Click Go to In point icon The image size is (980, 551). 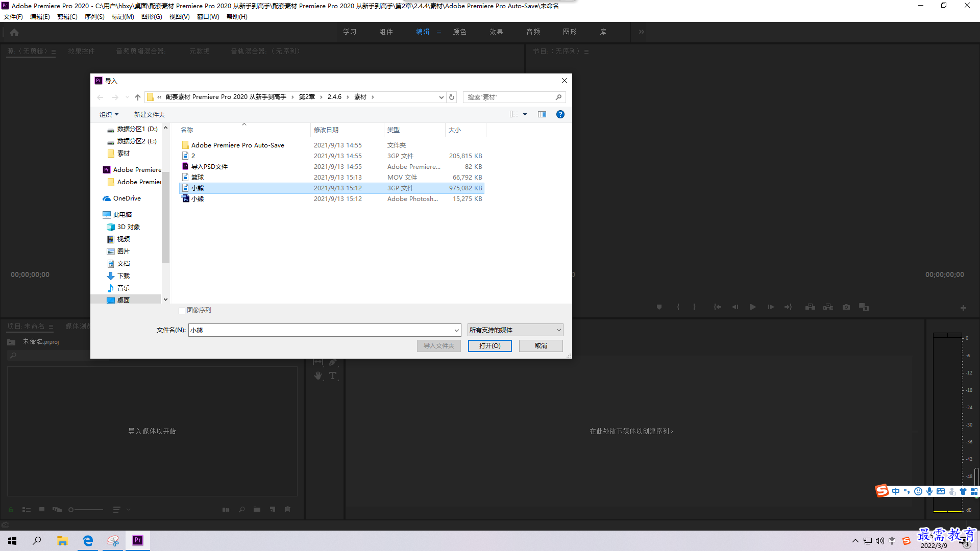[x=717, y=307]
